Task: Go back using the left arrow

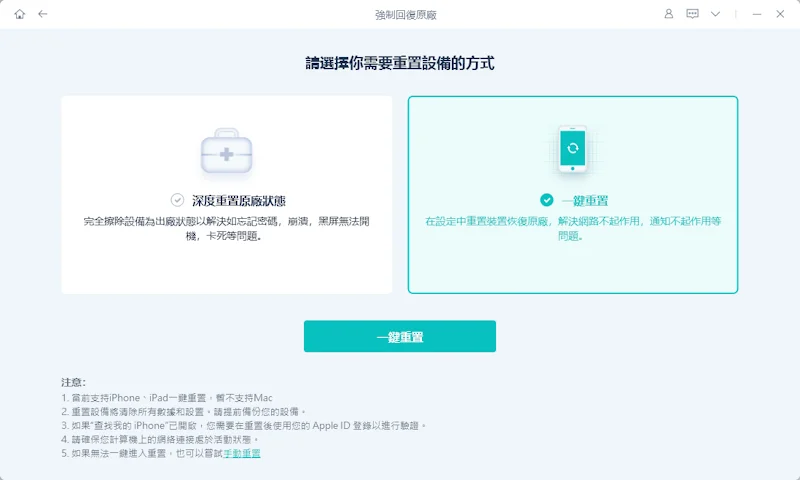Action: pos(42,14)
